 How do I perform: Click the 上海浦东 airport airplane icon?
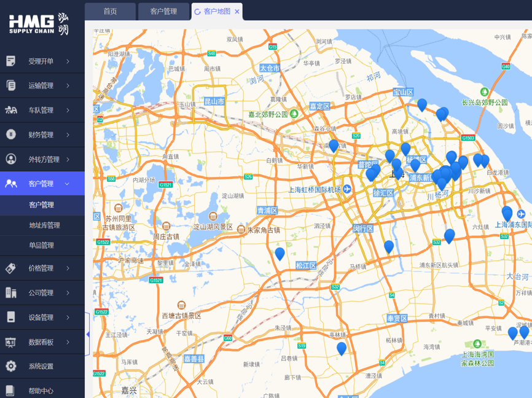tap(521, 214)
